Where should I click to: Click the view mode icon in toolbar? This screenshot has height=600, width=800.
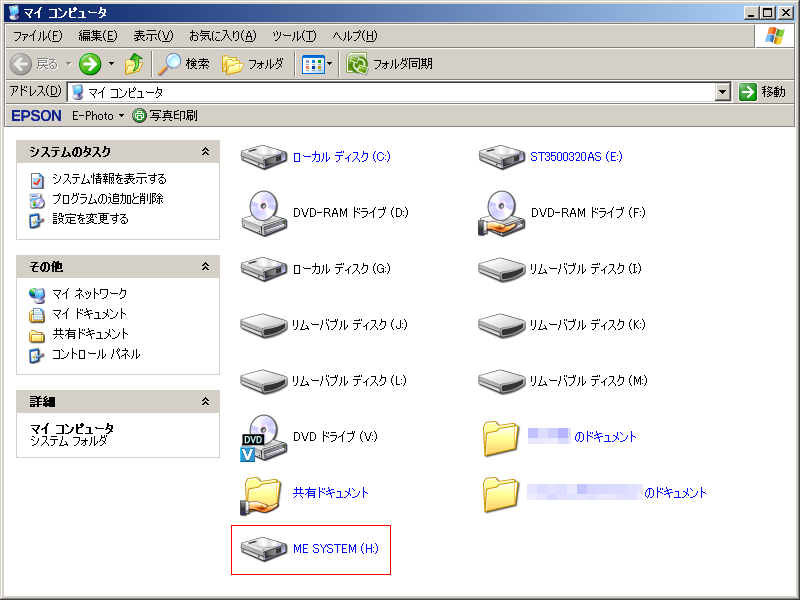[313, 64]
